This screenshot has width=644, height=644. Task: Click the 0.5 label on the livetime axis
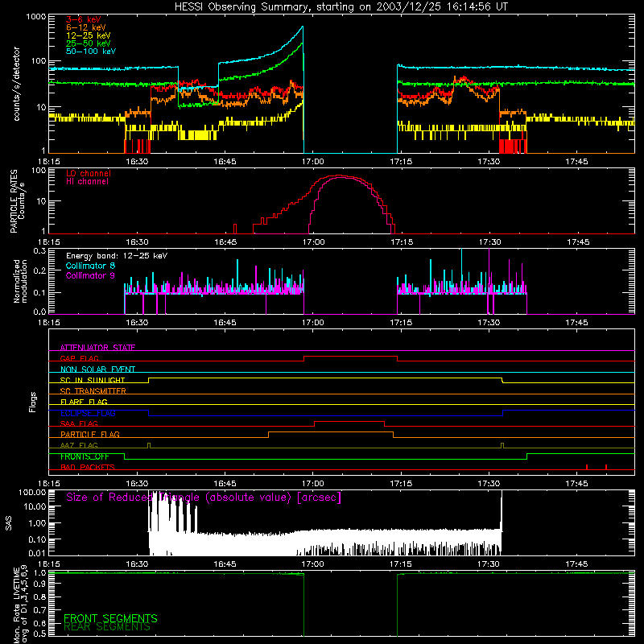point(39,634)
